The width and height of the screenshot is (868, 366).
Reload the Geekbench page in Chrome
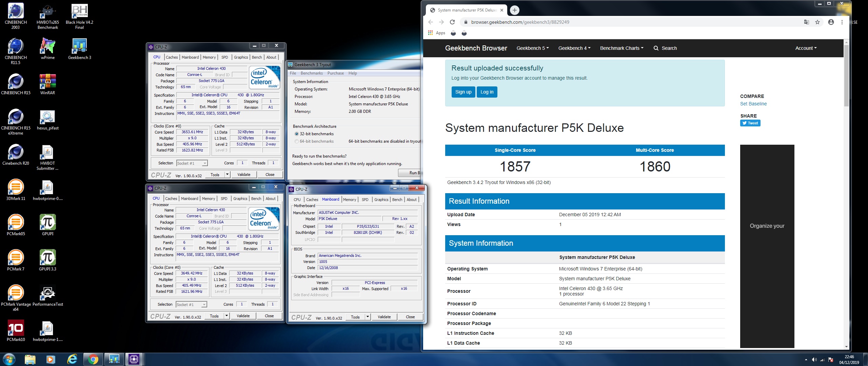(x=452, y=22)
